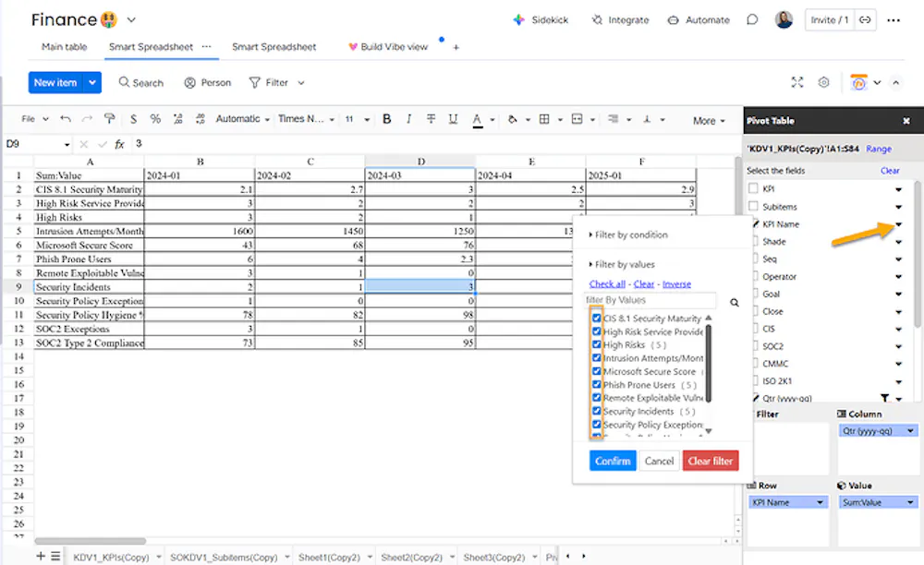Image resolution: width=924 pixels, height=565 pixels.
Task: Uncheck Security Incidents filter value
Action: [x=596, y=412]
